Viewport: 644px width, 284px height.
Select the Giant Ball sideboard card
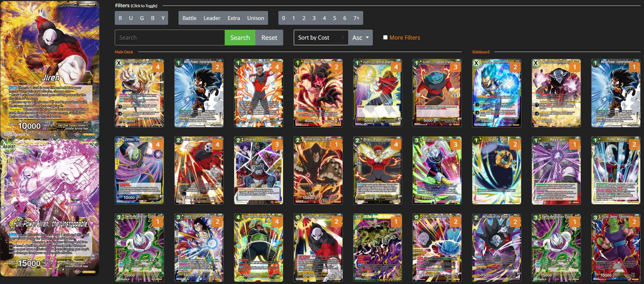point(497,170)
